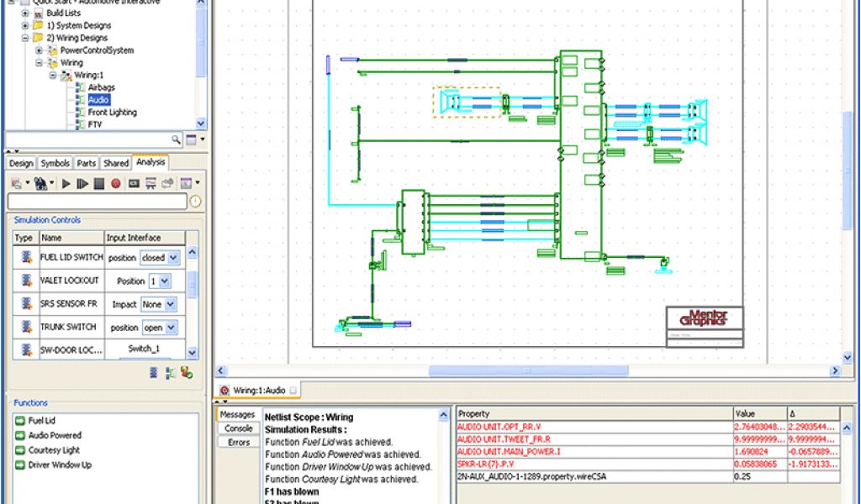Expand the 1) System Designs folder
This screenshot has height=504, width=861.
tap(25, 25)
